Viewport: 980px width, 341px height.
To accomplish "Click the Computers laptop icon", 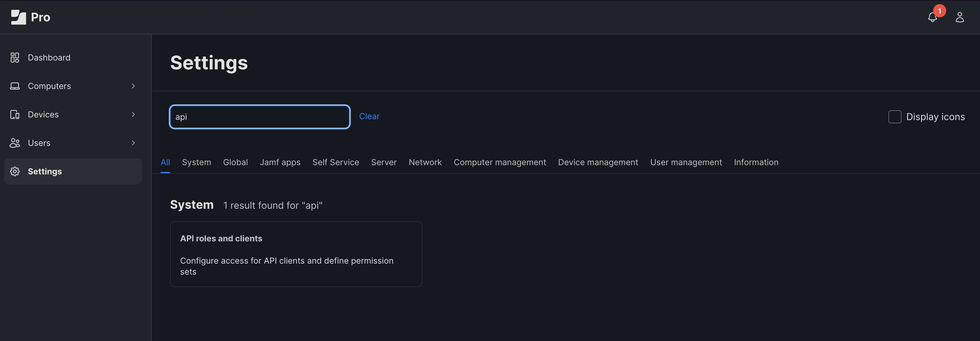I will coord(15,86).
